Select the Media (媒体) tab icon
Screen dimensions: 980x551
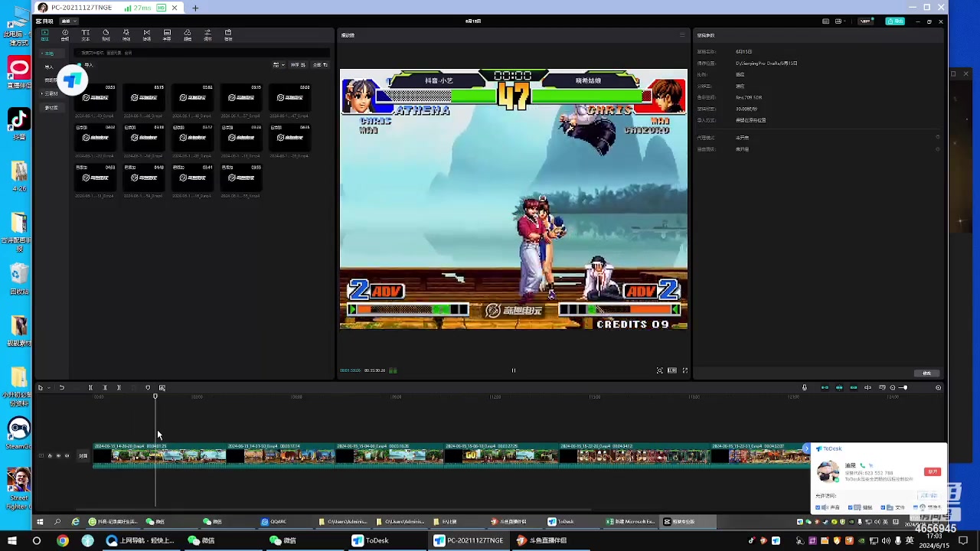click(44, 34)
